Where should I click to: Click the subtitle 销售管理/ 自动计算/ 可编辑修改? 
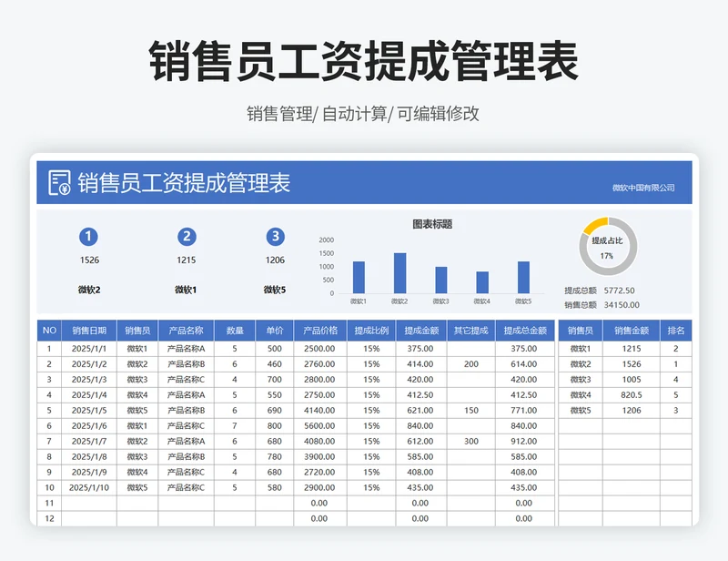point(362,114)
